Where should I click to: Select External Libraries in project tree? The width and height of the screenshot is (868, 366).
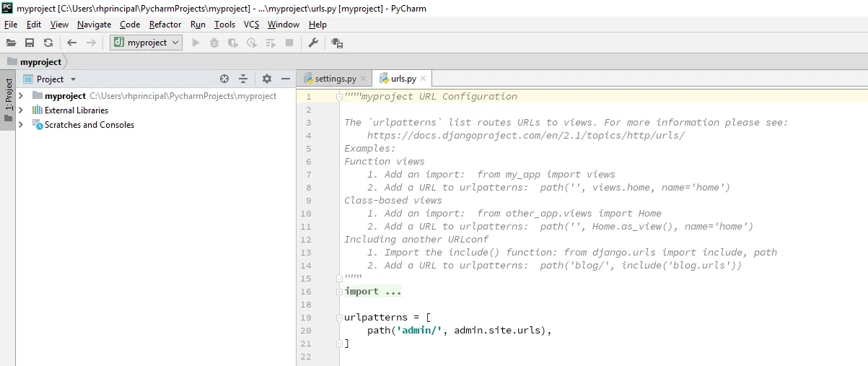click(x=76, y=110)
